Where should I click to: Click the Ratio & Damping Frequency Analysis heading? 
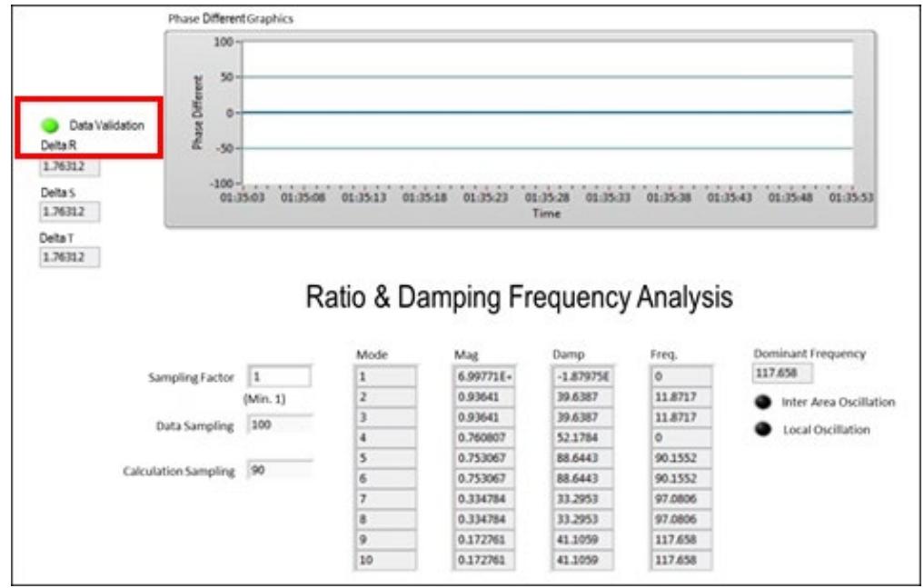519,297
